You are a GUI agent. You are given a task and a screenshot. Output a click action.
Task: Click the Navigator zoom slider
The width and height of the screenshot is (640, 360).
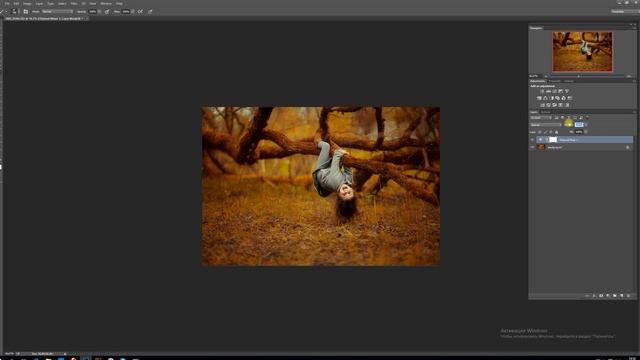pyautogui.click(x=588, y=76)
